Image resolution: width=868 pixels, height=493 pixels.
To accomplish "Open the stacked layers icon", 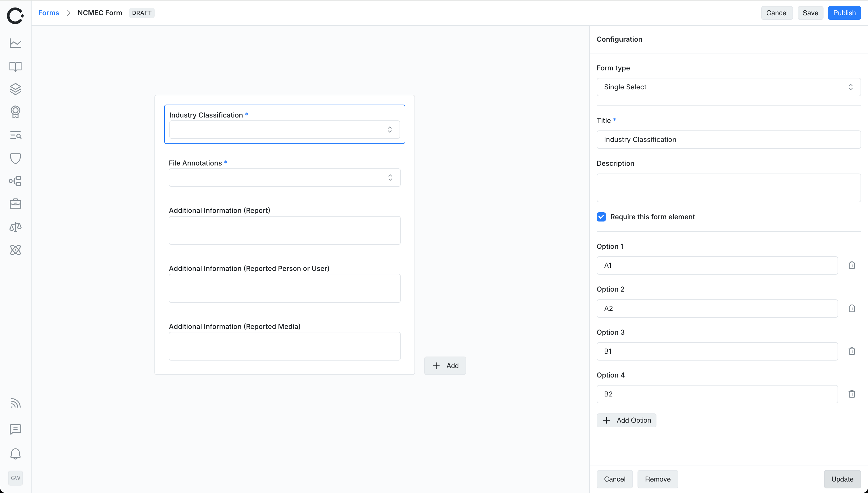I will click(15, 89).
